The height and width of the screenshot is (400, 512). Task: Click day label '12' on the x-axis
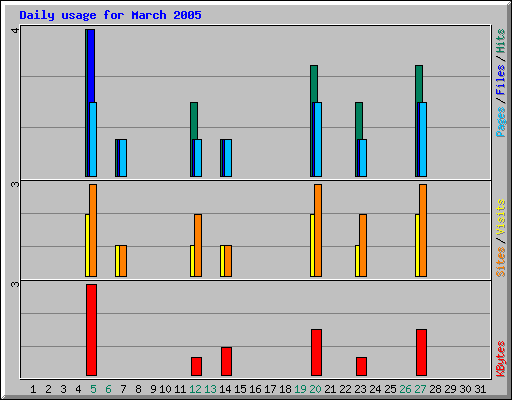(195, 389)
